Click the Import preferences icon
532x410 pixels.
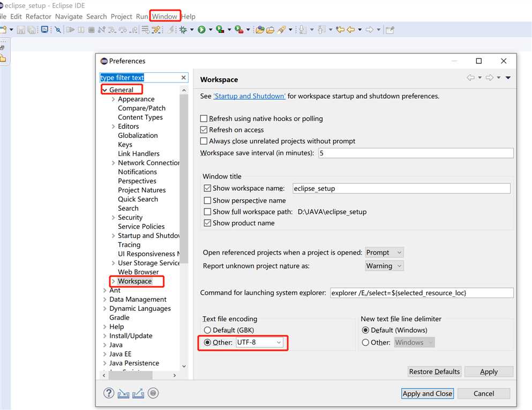point(123,393)
